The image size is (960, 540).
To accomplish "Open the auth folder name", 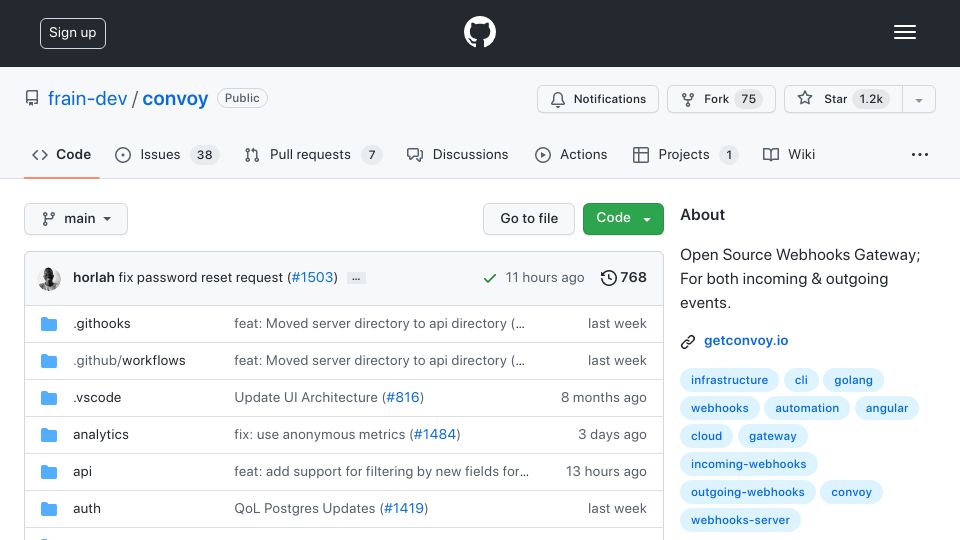I will click(87, 508).
